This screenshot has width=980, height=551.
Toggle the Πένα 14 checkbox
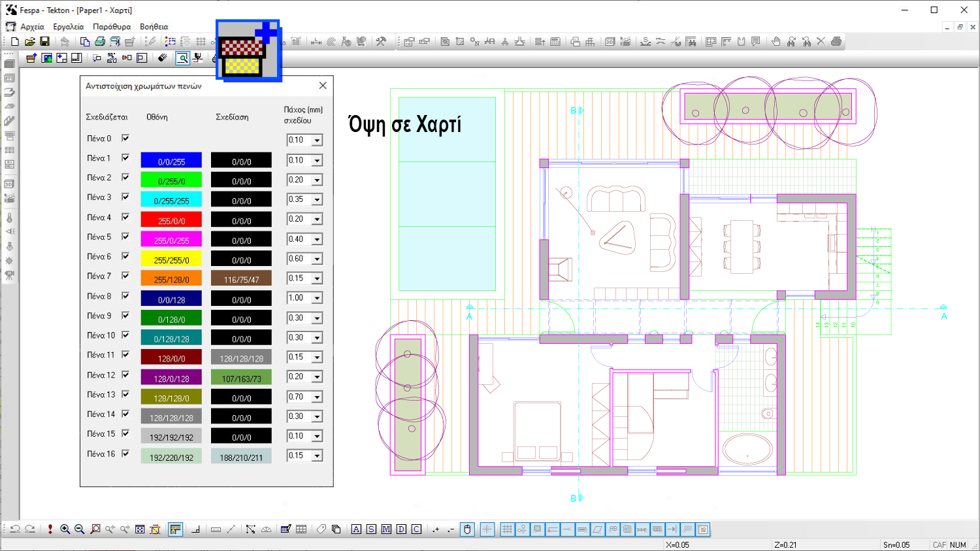125,414
